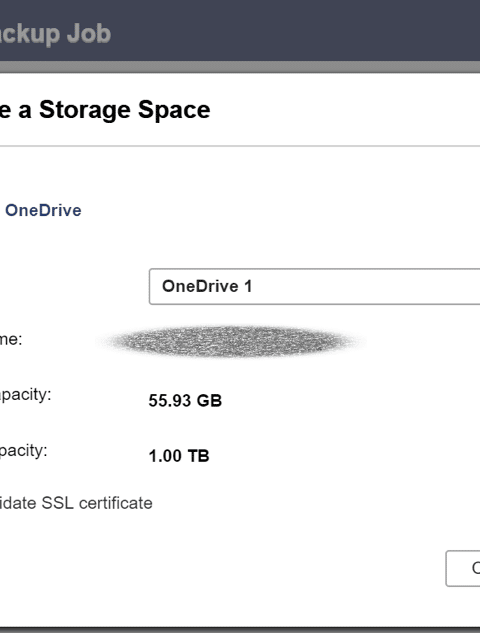Select the 55.93 GB capacity value
Screen dimensions: 480x633
(x=185, y=400)
